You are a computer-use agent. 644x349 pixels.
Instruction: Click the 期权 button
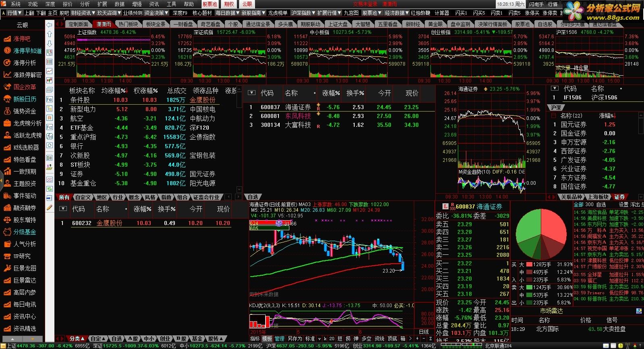pos(229,4)
